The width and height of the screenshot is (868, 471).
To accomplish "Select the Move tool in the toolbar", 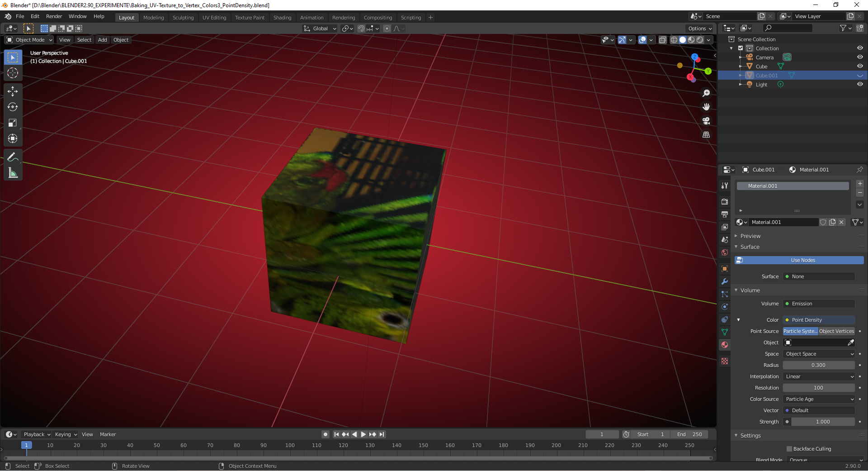I will (x=13, y=91).
